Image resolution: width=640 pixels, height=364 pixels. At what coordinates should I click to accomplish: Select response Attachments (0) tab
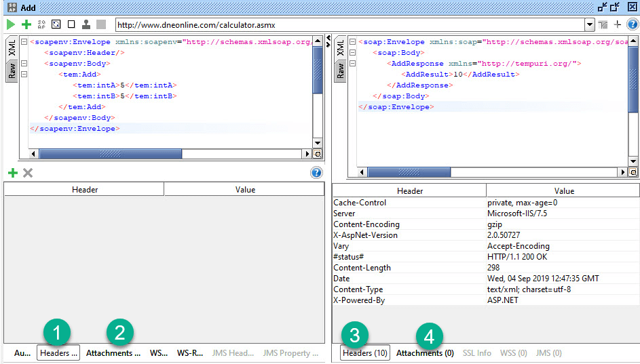pos(425,353)
